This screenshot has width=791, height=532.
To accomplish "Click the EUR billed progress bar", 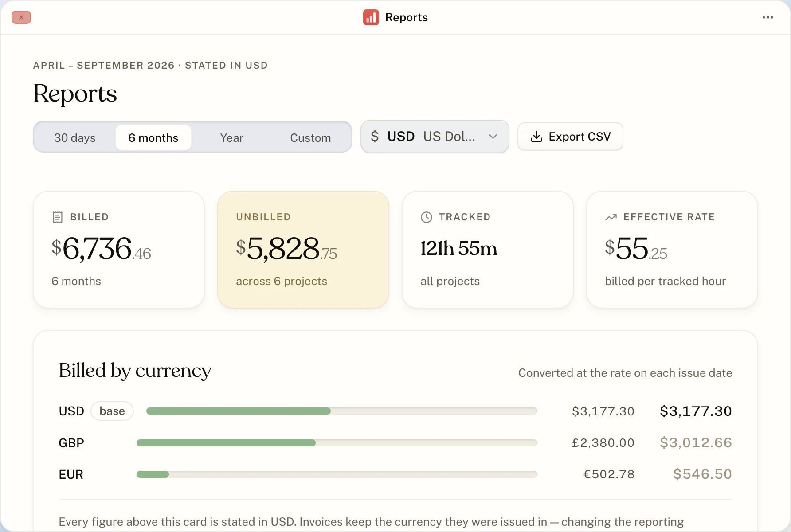I will (x=337, y=474).
